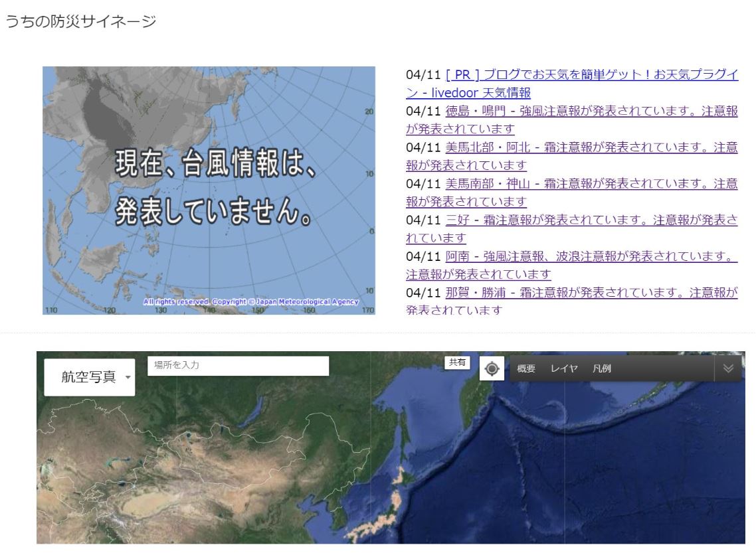Screen dimensions: 756x557
Task: Click the typhoon information map image
Action: 208,188
